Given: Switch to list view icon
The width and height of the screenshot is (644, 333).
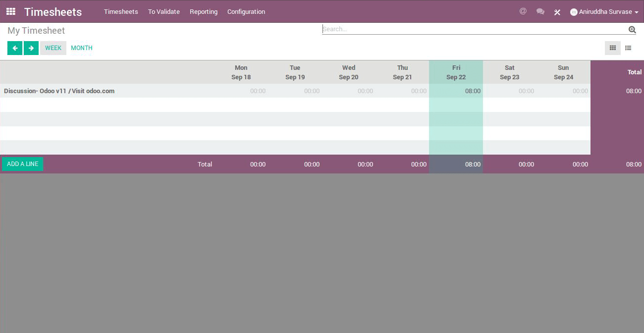Looking at the screenshot, I should click(x=628, y=48).
